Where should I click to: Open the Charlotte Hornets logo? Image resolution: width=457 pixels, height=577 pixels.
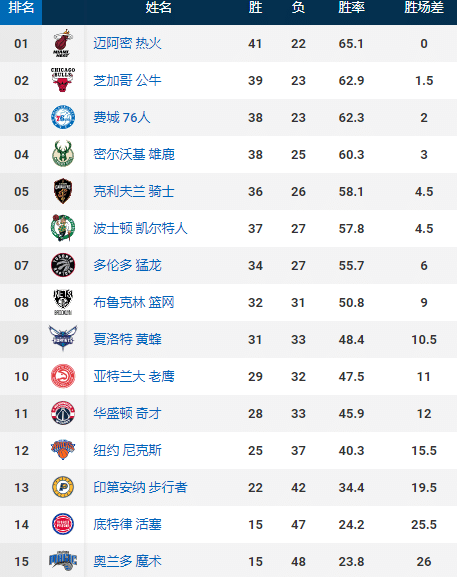[63, 338]
